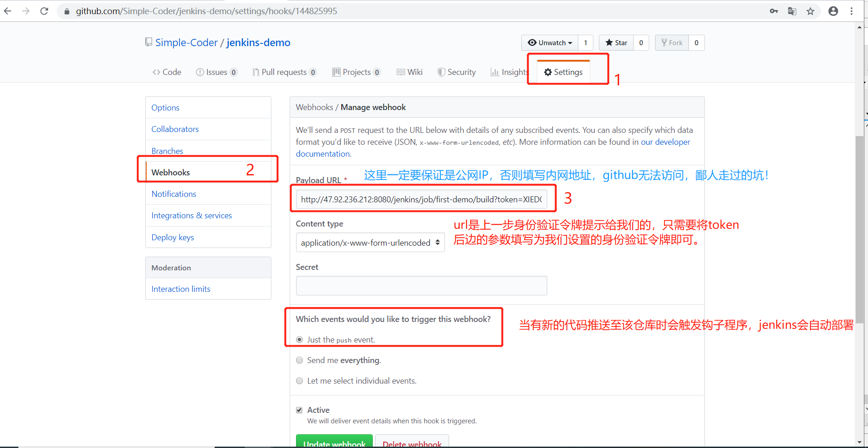868x448 pixels.
Task: Toggle the Active checkbox
Action: click(x=299, y=410)
